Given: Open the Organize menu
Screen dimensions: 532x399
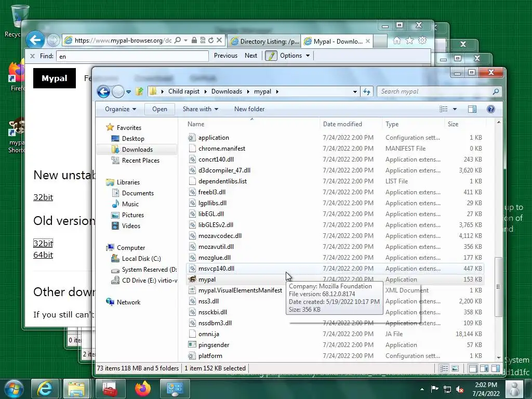Looking at the screenshot, I should pyautogui.click(x=121, y=109).
